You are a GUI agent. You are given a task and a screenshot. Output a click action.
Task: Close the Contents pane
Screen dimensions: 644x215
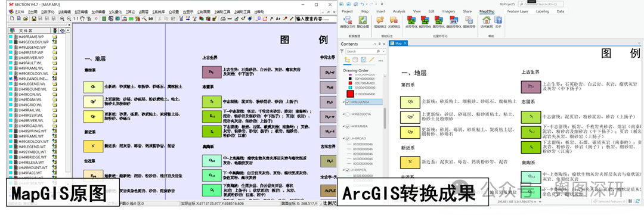384,44
